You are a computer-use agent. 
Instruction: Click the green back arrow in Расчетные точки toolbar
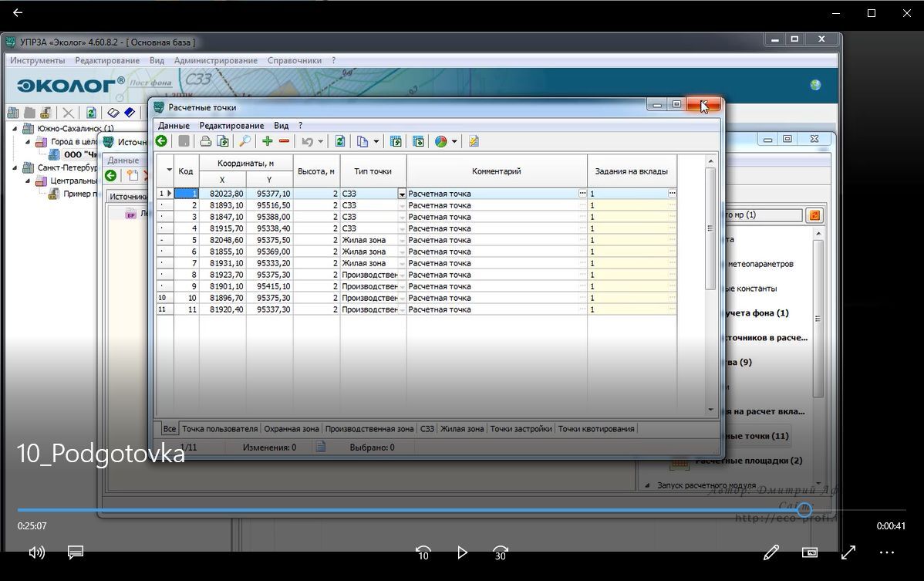click(161, 141)
